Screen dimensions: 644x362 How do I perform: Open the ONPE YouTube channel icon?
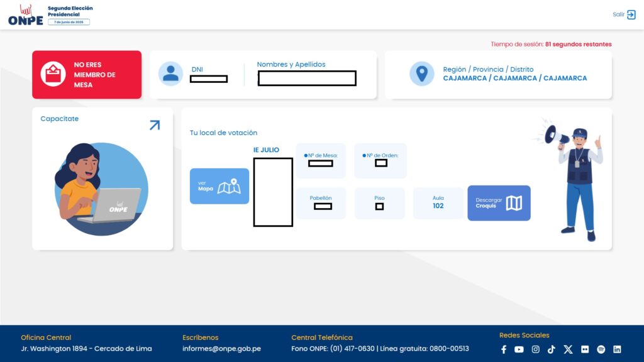519,349
